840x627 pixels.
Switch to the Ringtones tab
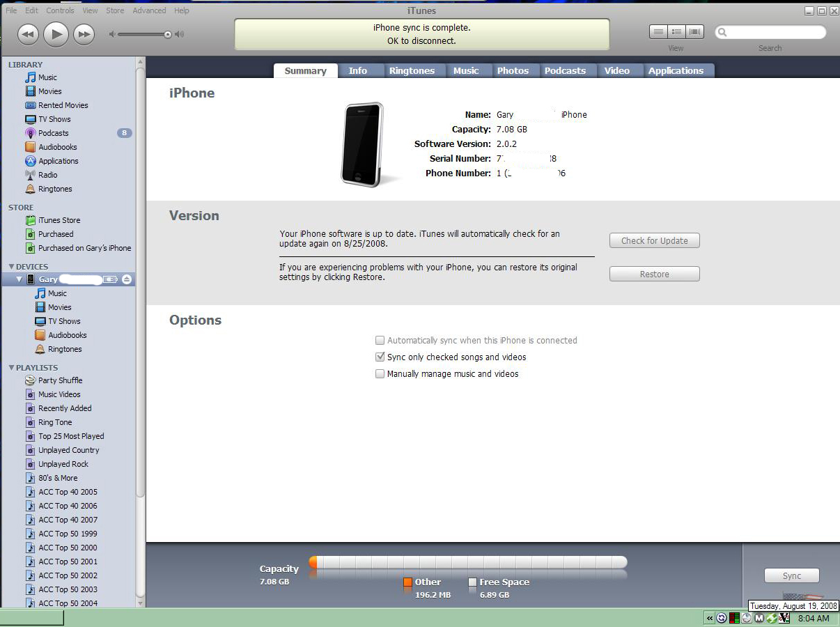point(412,70)
